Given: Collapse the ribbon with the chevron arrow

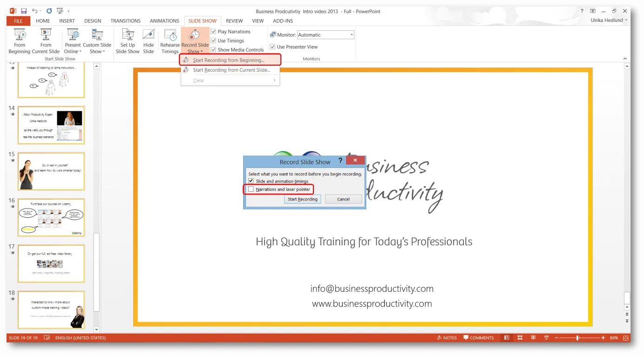Looking at the screenshot, I should [x=625, y=59].
